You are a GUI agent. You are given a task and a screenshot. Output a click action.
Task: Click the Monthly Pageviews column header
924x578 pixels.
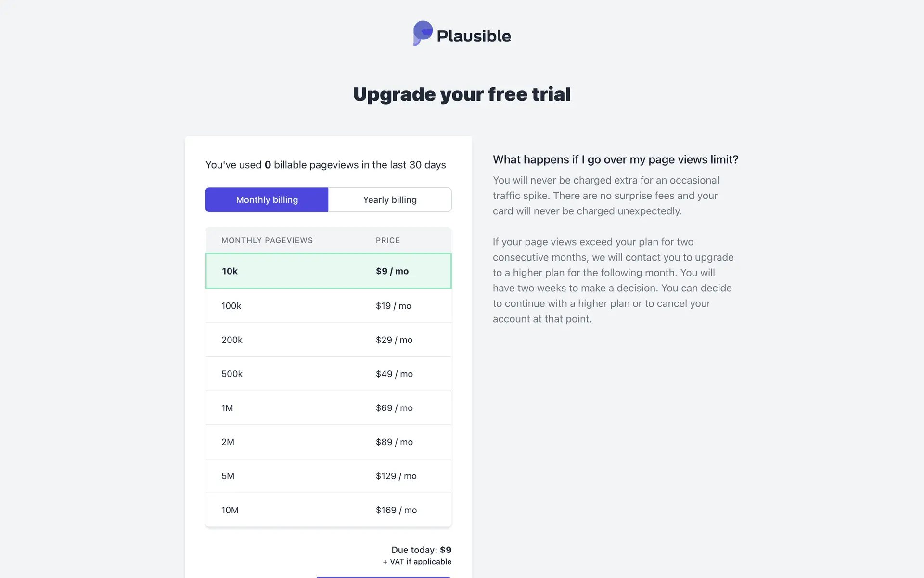click(267, 240)
